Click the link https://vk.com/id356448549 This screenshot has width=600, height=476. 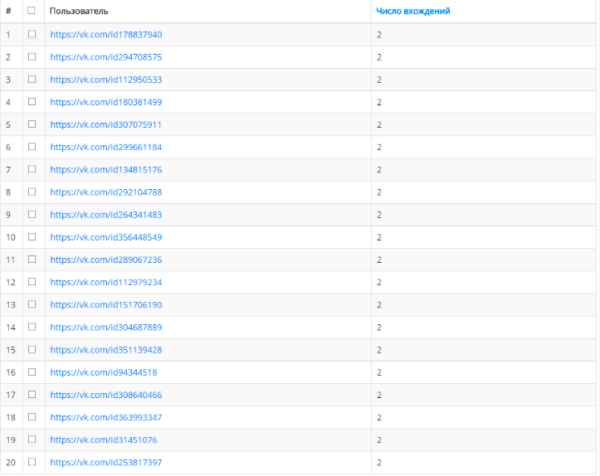click(x=106, y=237)
